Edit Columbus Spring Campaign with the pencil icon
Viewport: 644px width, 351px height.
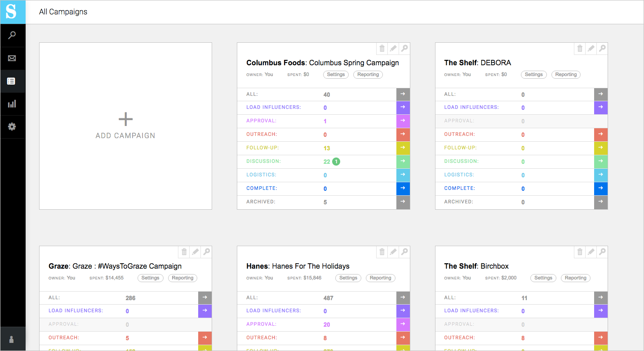pos(393,49)
